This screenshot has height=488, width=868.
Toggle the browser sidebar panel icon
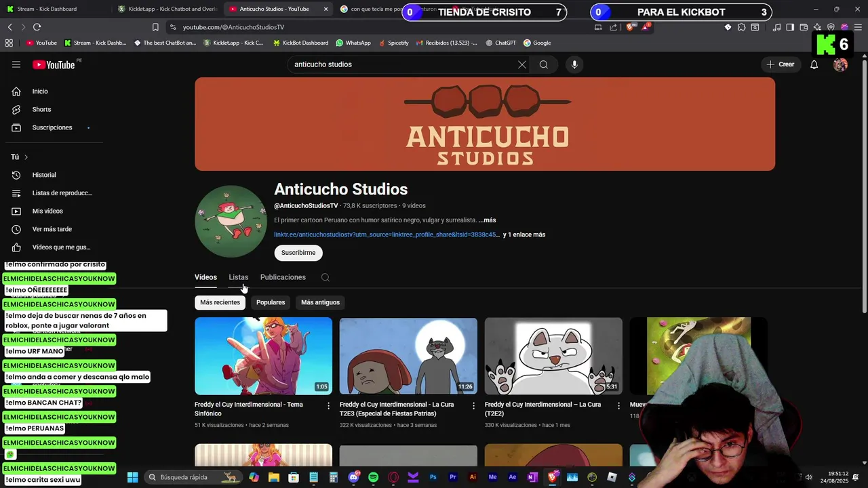pyautogui.click(x=790, y=27)
